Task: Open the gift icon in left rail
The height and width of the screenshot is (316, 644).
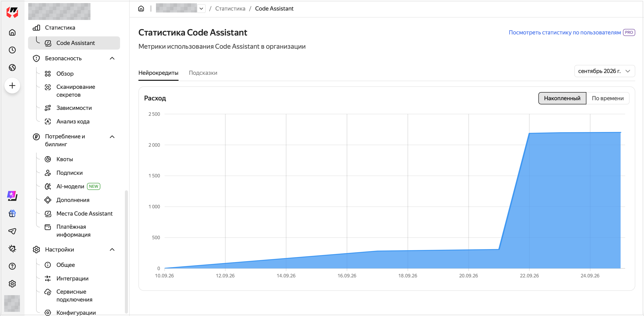Action: 12,213
